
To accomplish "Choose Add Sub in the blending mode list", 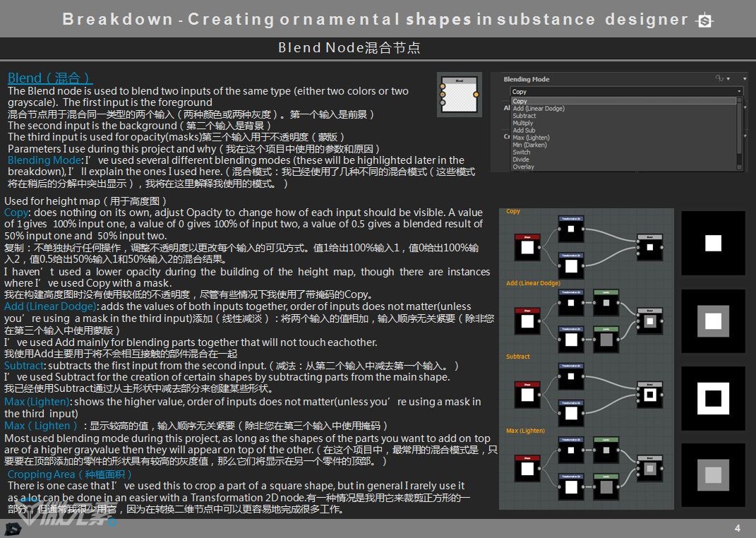I will tap(624, 130).
